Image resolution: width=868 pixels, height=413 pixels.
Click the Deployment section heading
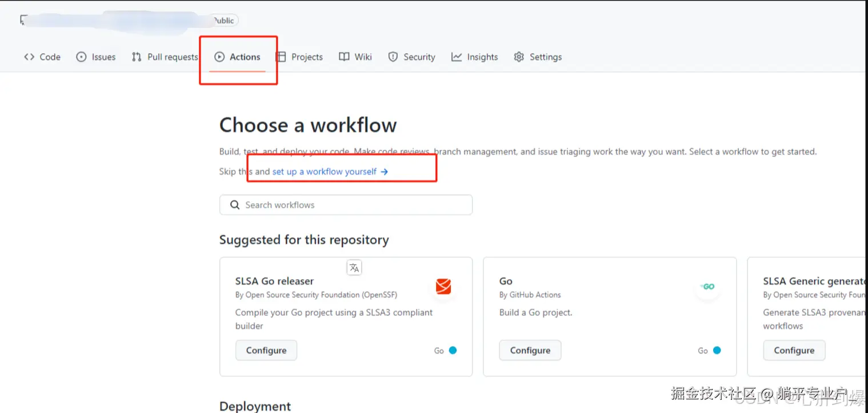[x=255, y=406]
